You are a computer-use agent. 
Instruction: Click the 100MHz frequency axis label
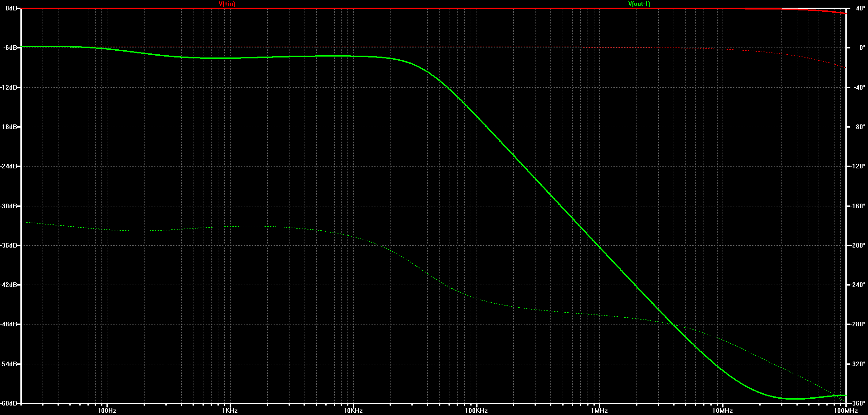point(845,410)
